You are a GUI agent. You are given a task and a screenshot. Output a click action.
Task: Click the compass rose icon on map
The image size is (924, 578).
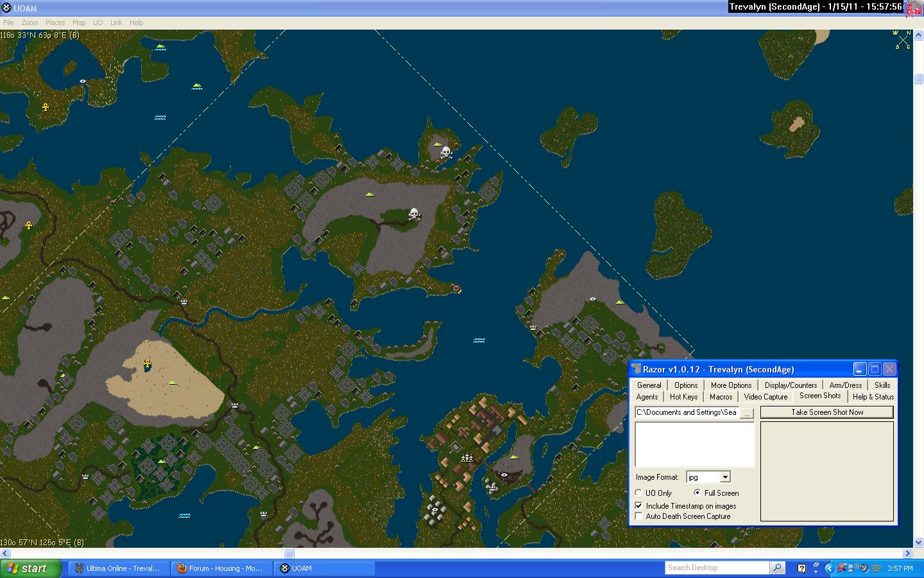903,40
